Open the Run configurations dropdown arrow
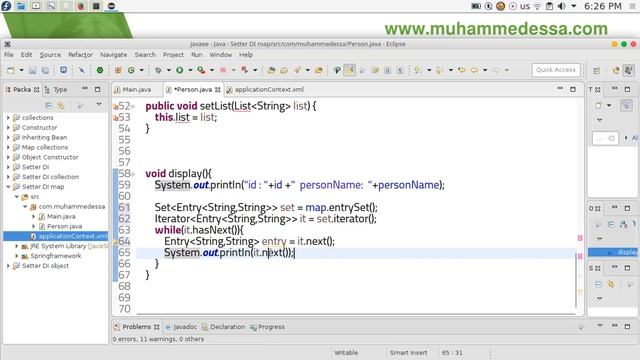Screen dimensions: 640x360 coord(190,70)
